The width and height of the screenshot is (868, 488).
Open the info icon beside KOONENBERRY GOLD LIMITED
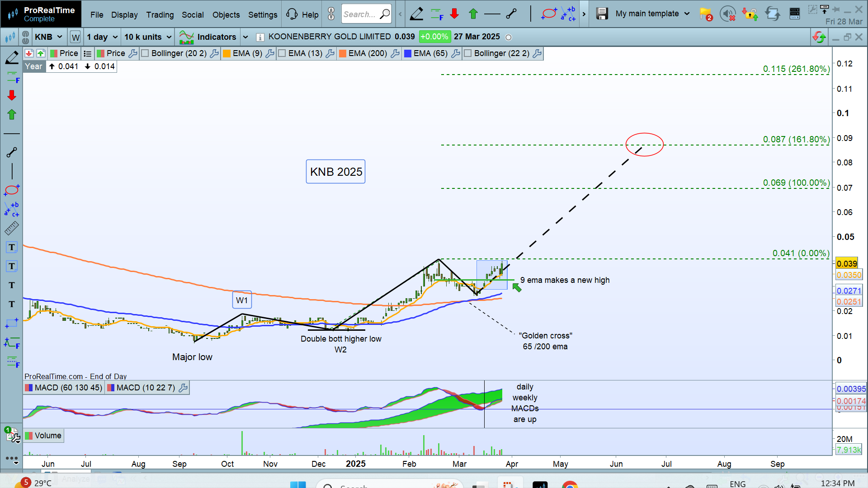point(260,37)
